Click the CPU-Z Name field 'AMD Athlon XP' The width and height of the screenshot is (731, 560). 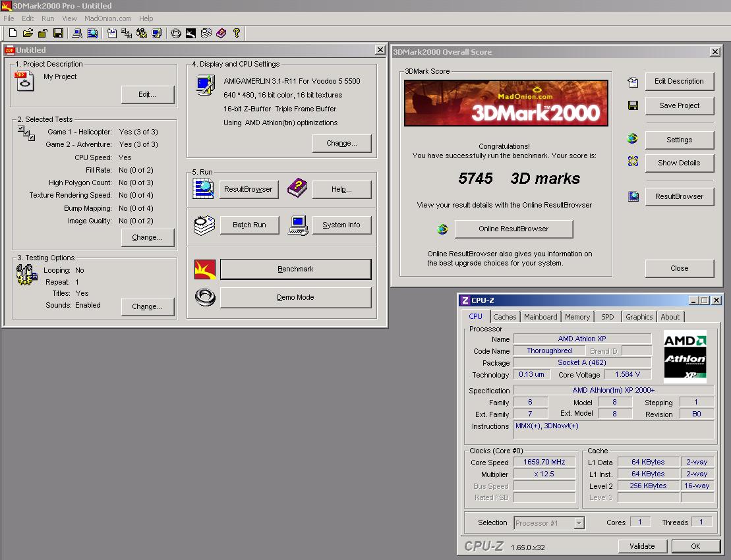click(x=582, y=339)
